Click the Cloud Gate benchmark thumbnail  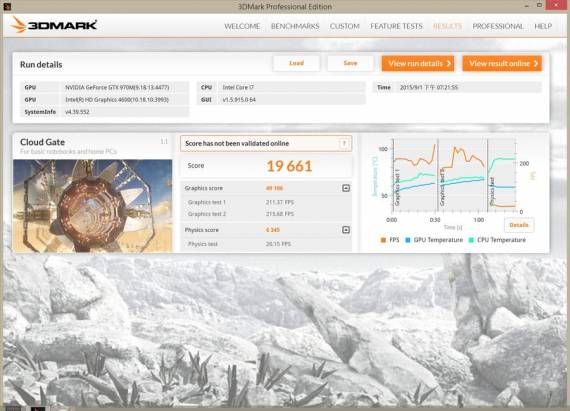92,206
